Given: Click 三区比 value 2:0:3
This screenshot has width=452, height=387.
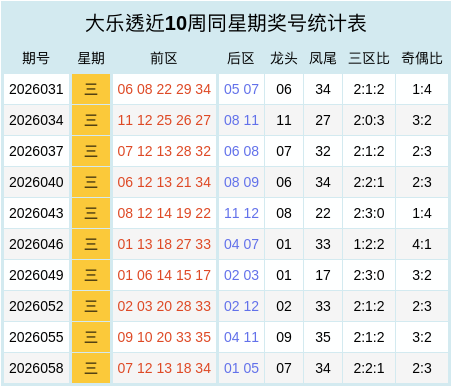Looking at the screenshot, I should pos(369,120).
